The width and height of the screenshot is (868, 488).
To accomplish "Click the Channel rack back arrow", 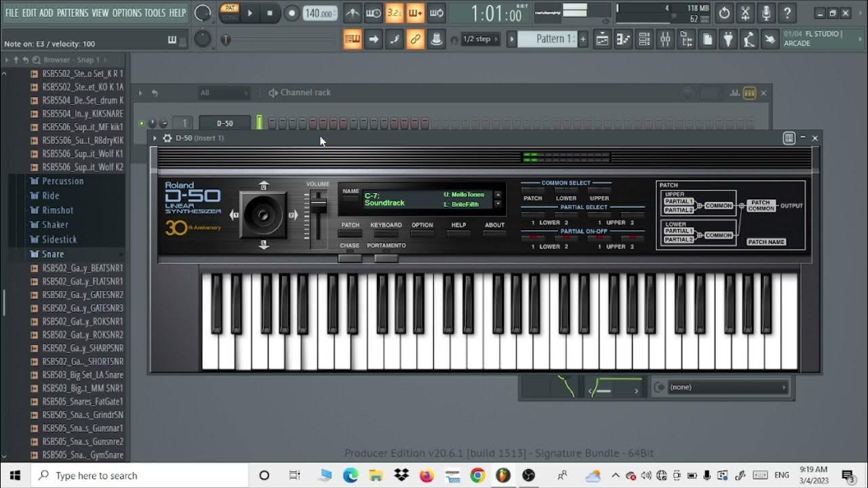I will click(x=155, y=93).
